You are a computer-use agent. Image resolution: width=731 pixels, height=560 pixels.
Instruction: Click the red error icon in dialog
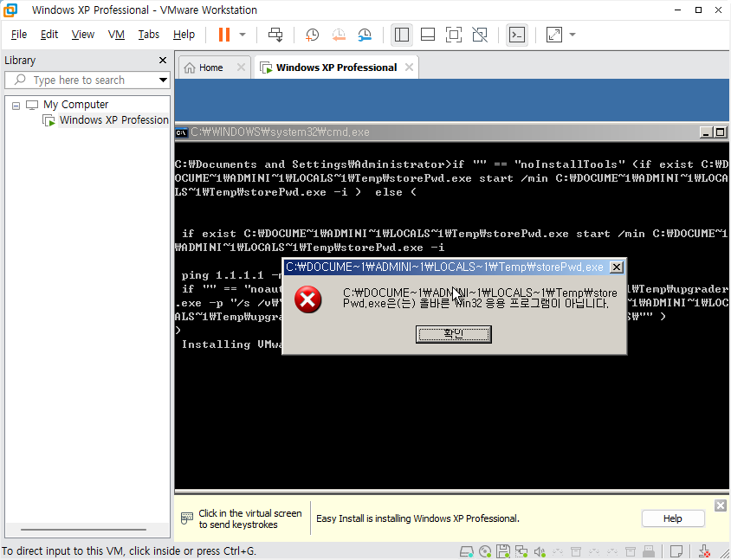307,299
